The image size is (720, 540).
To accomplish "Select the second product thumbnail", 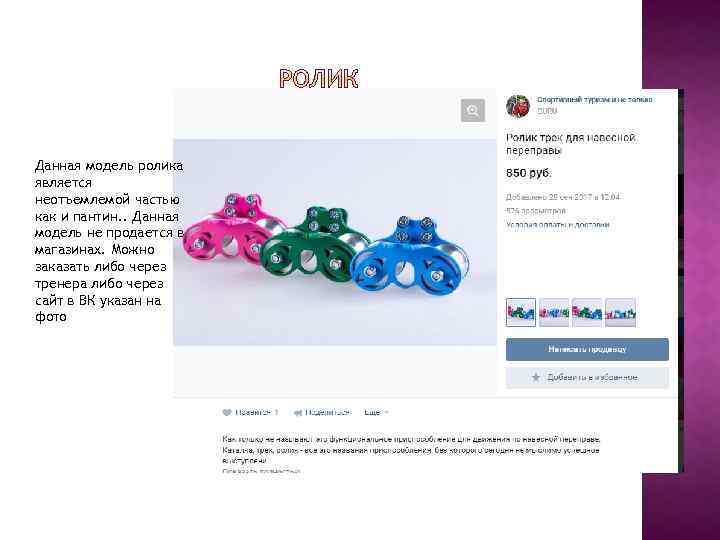I will pyautogui.click(x=554, y=312).
